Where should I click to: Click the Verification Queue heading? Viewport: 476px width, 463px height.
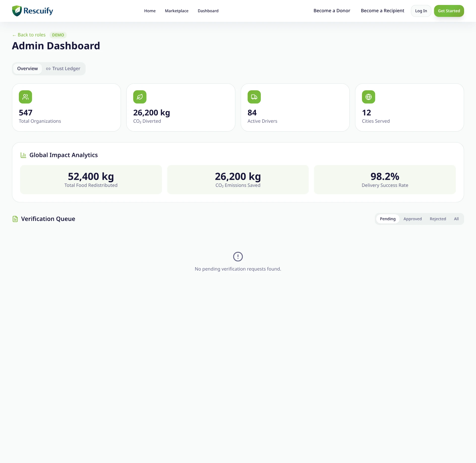(48, 219)
